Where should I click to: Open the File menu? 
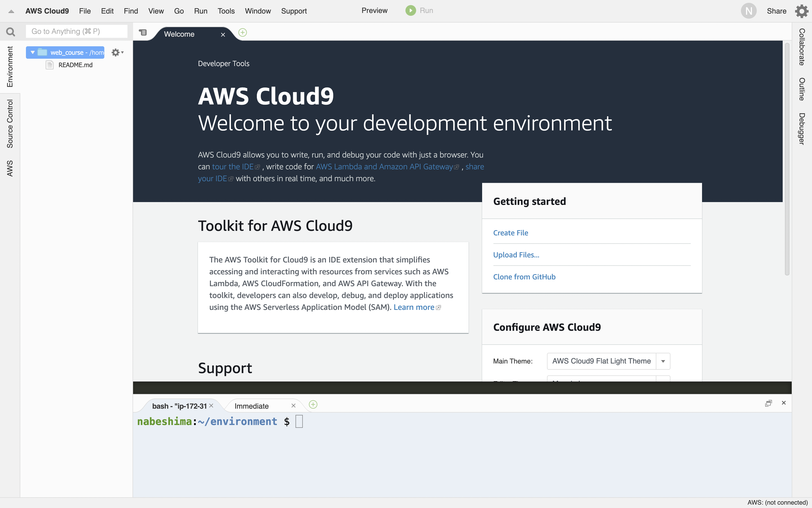85,11
